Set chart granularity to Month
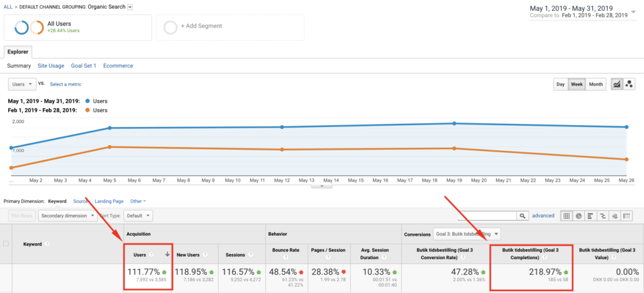The width and height of the screenshot is (644, 293). tap(596, 84)
